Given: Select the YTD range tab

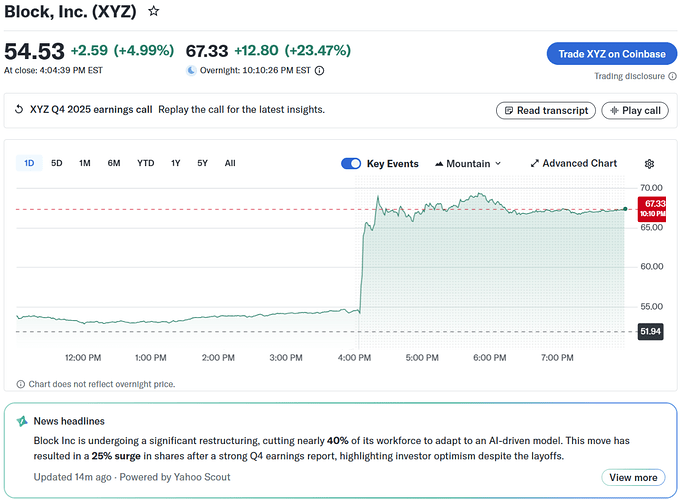Looking at the screenshot, I should 145,163.
